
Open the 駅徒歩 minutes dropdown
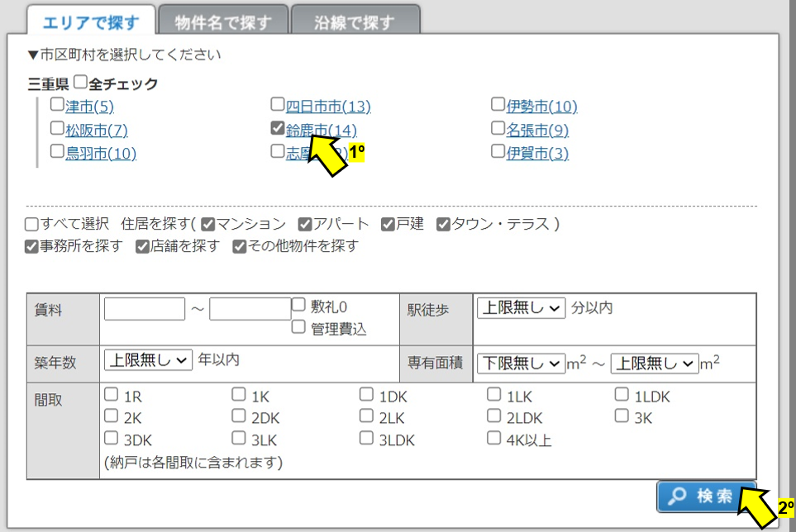point(521,308)
